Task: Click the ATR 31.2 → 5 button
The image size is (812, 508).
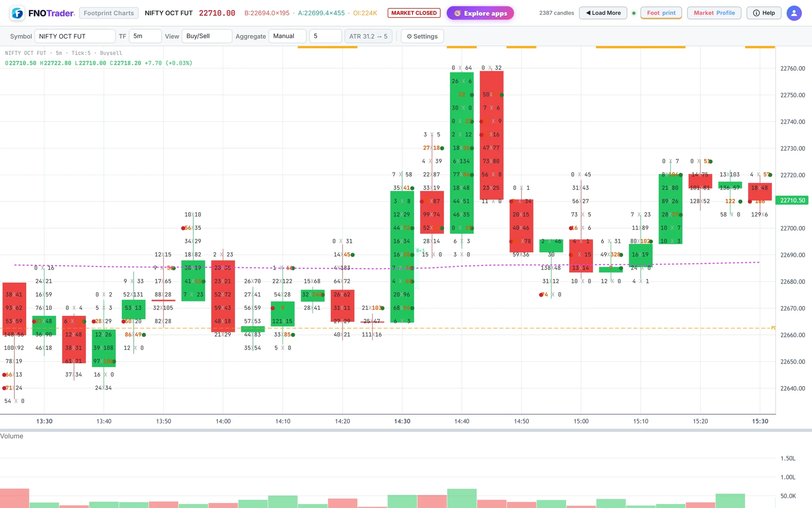Action: coord(368,36)
